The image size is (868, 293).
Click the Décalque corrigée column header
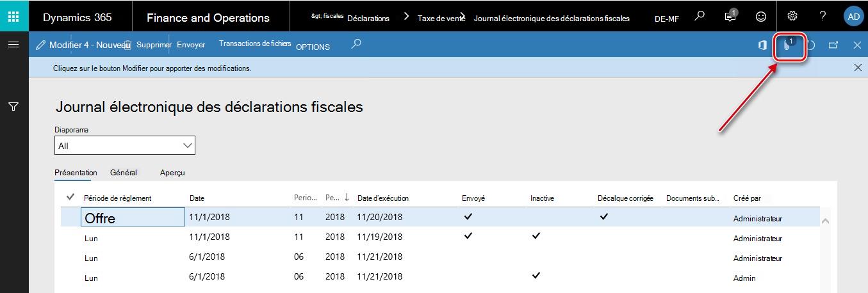click(x=625, y=198)
